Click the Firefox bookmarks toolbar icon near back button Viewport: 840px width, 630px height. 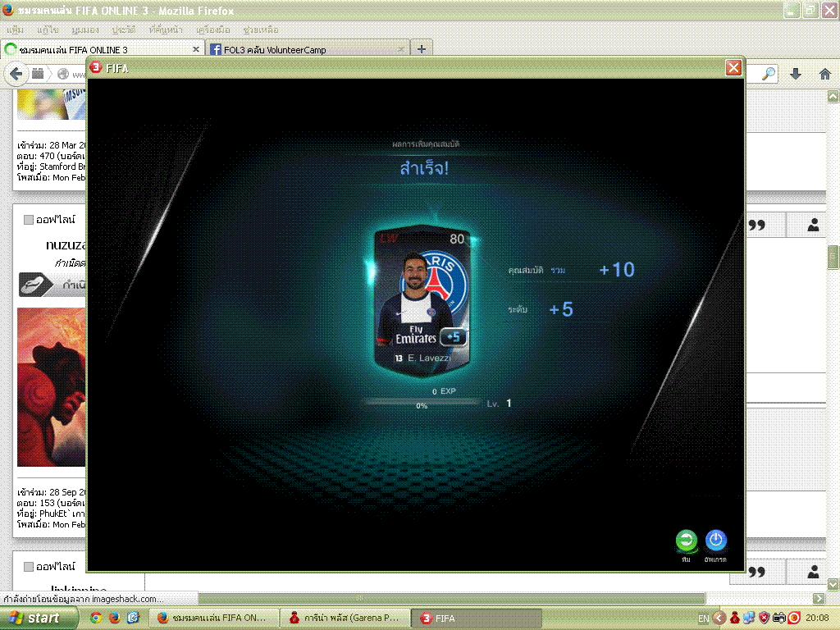(38, 74)
